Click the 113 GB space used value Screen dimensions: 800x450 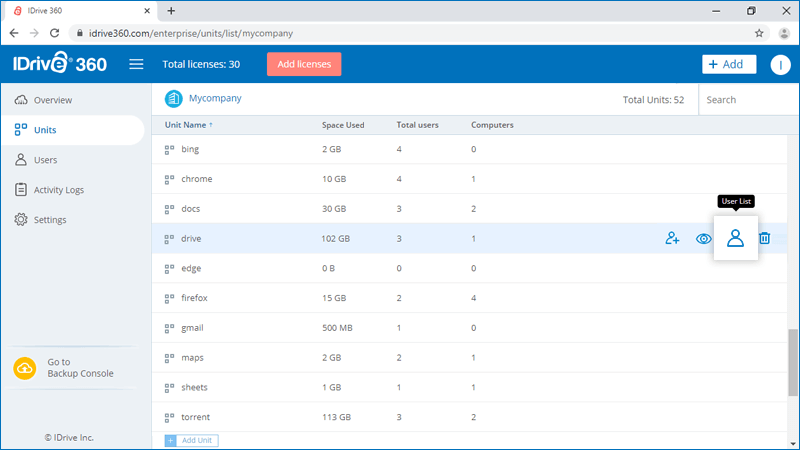[336, 417]
